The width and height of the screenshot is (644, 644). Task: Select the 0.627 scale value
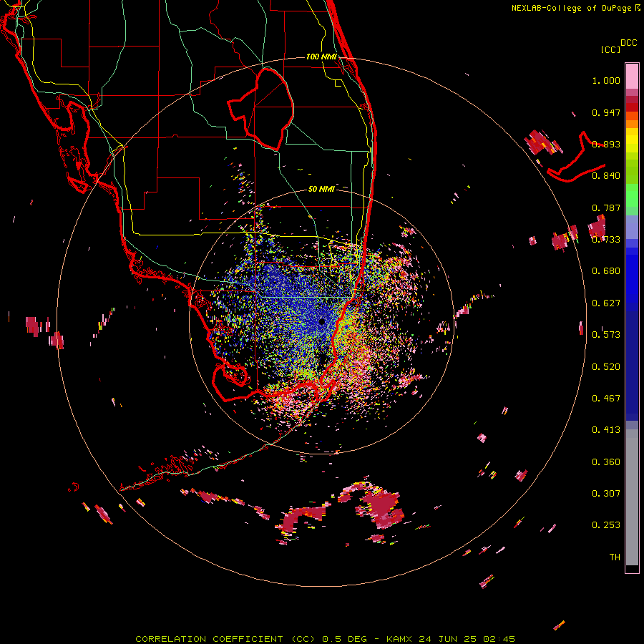[606, 303]
